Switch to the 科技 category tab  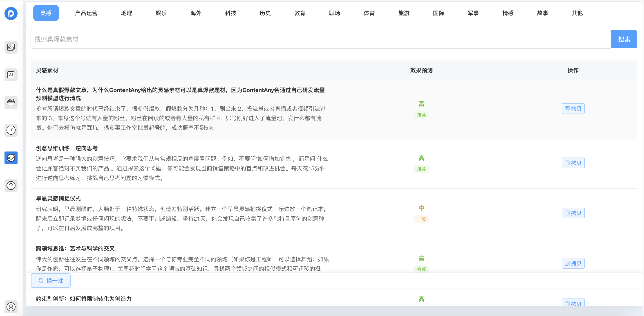pyautogui.click(x=230, y=13)
